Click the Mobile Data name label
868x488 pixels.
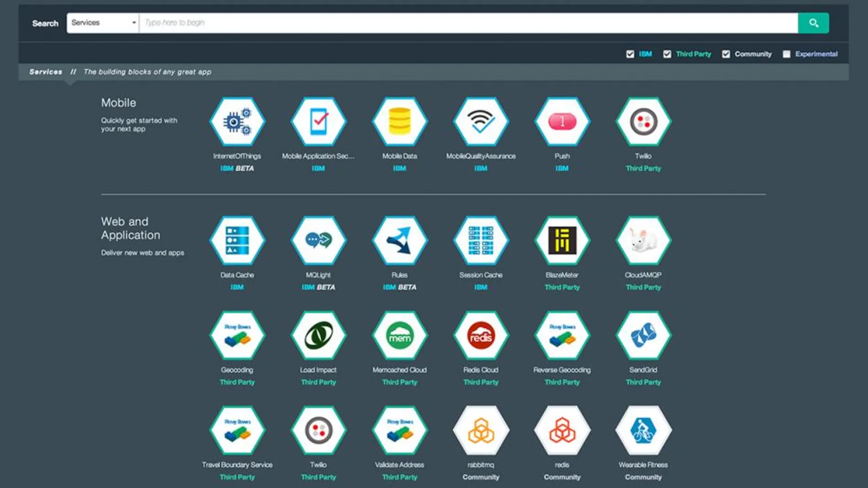click(400, 156)
